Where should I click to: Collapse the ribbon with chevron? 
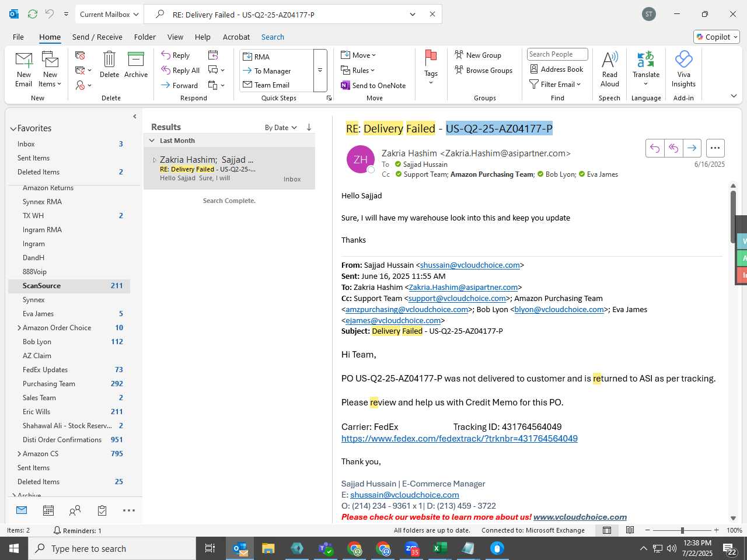click(x=734, y=96)
